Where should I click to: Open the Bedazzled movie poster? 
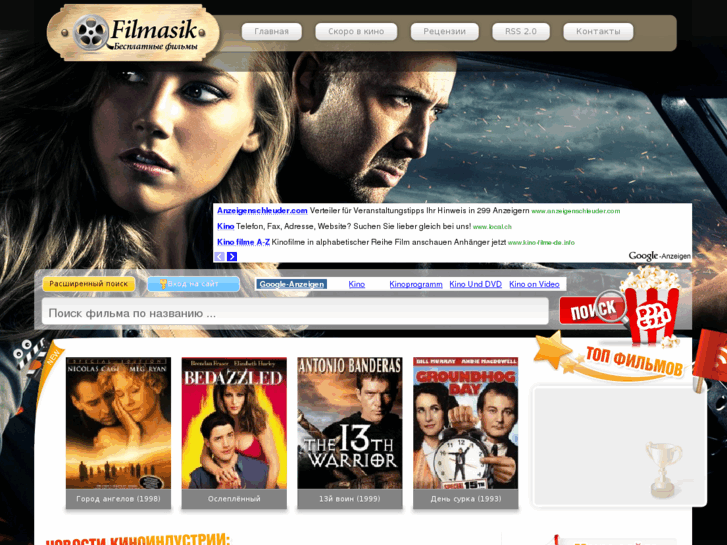(234, 423)
